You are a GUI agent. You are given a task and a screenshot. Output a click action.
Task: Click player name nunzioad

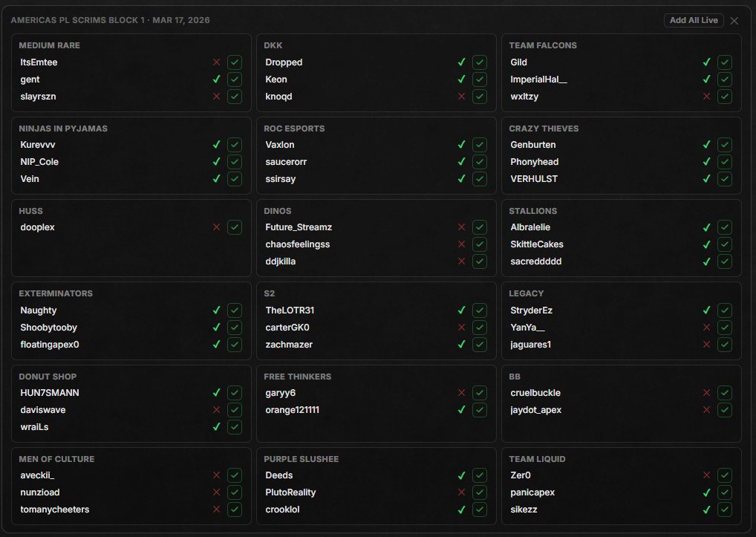[x=40, y=492]
